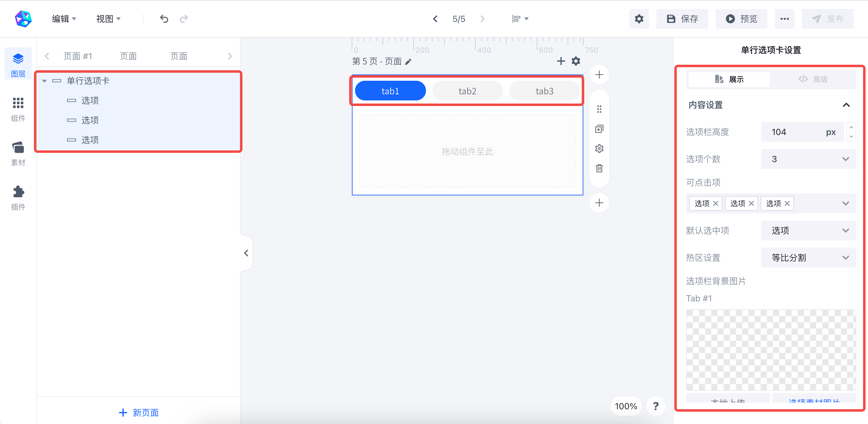
Task: Open the 编辑 menu
Action: click(x=64, y=19)
